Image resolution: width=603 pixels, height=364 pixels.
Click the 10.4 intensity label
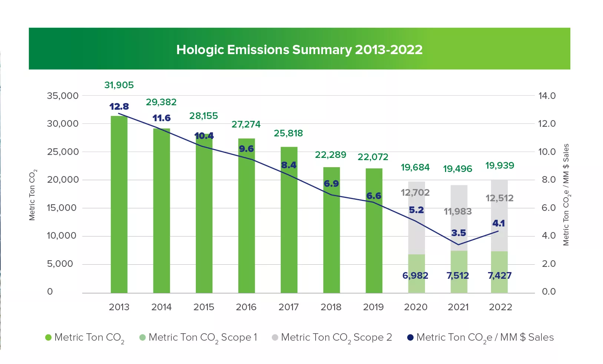tap(204, 136)
